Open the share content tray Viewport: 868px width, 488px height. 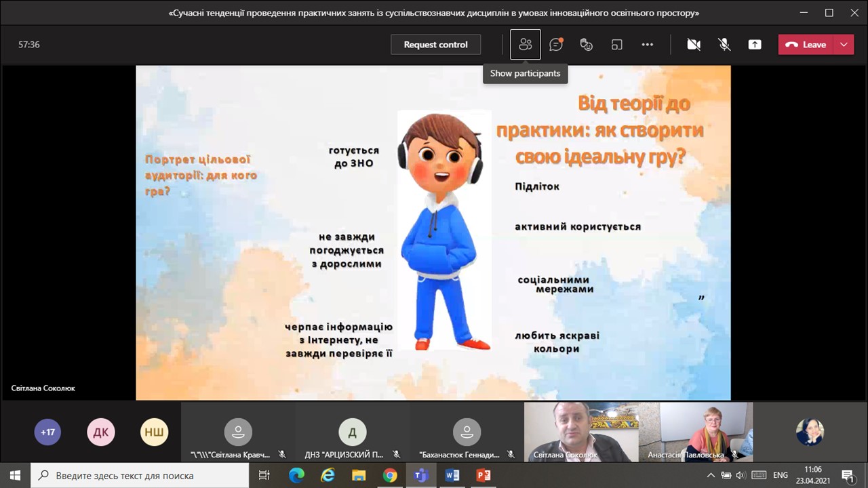(755, 45)
